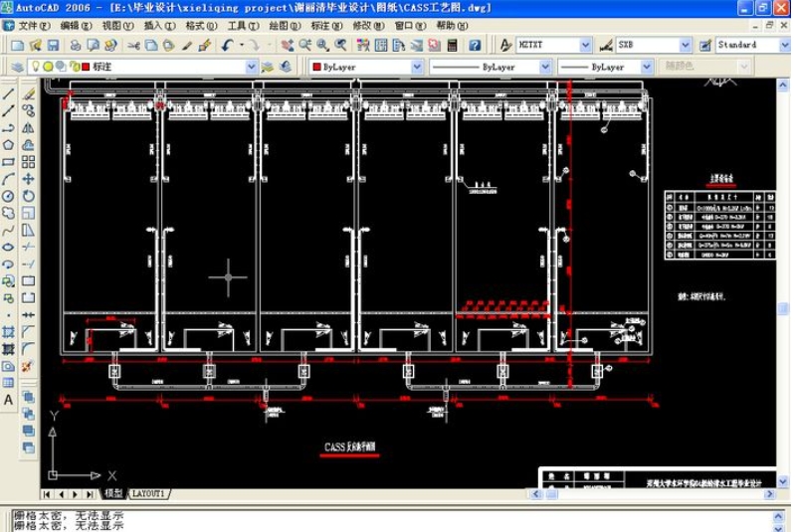Toggle the layer lock icon
The height and width of the screenshot is (532, 795).
[x=73, y=67]
